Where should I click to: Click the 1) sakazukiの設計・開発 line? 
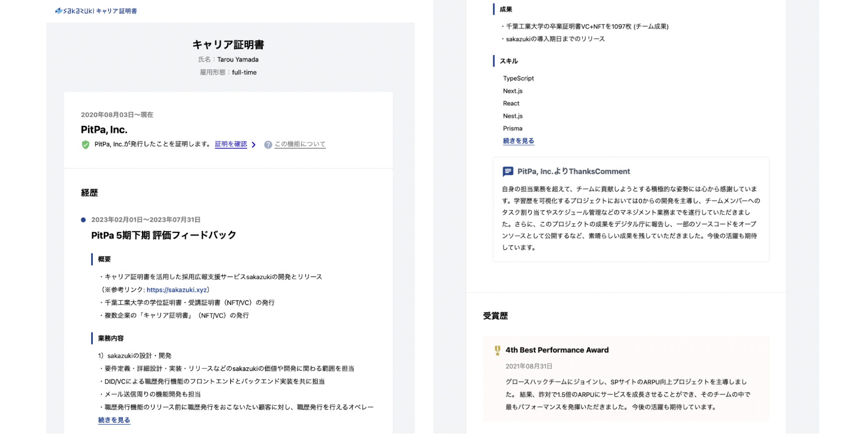coord(135,356)
